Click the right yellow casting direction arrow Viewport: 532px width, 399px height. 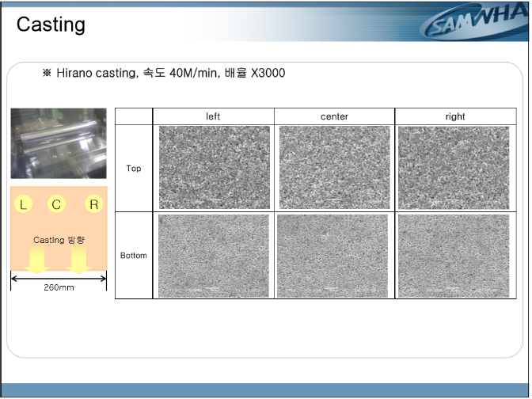[x=78, y=260]
